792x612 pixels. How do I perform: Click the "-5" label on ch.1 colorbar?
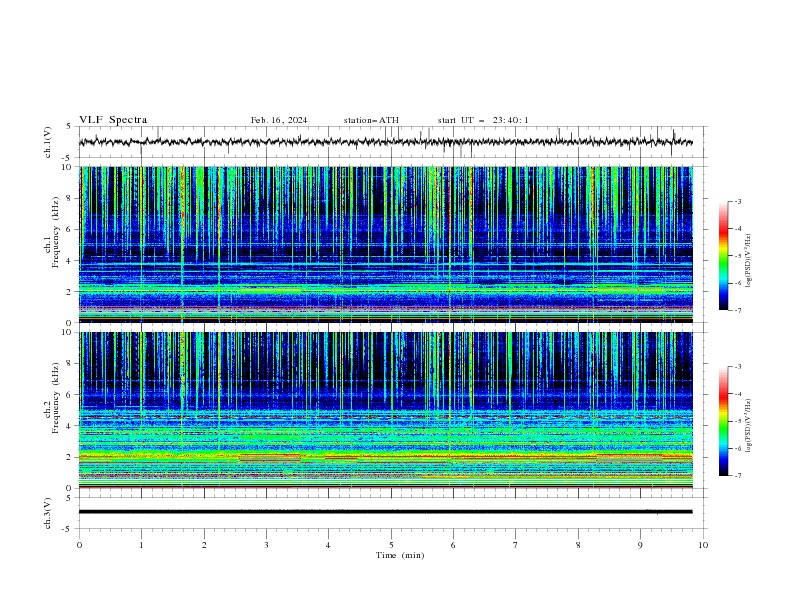tap(738, 256)
